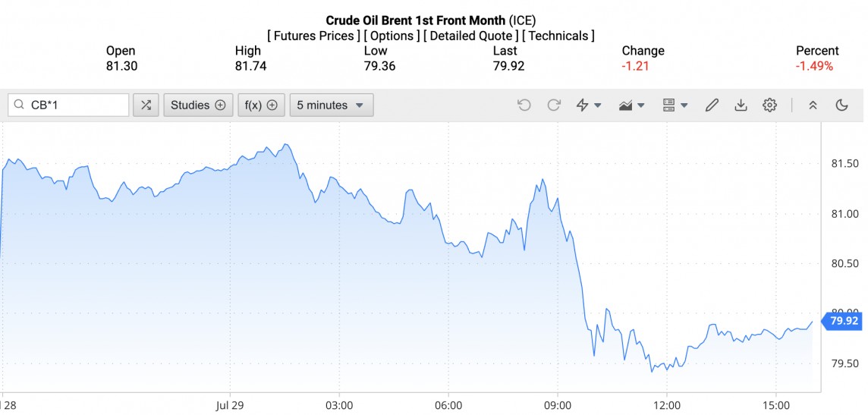Screen dimensions: 868x415
Task: Download the chart
Action: (x=741, y=105)
